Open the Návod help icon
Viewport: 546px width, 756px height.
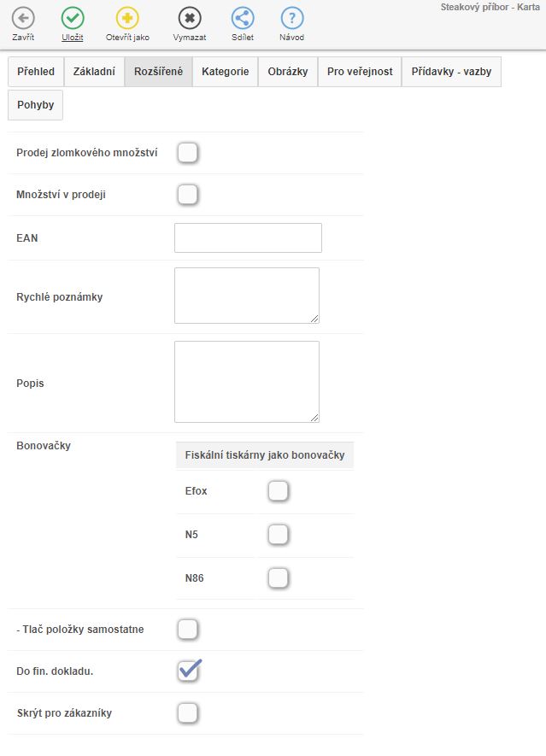[x=292, y=18]
